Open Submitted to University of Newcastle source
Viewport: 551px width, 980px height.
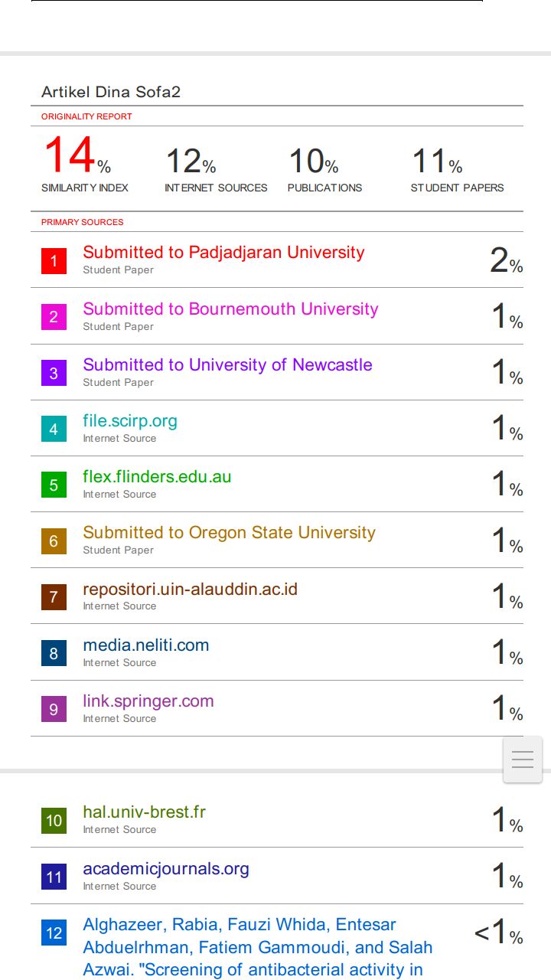[227, 364]
